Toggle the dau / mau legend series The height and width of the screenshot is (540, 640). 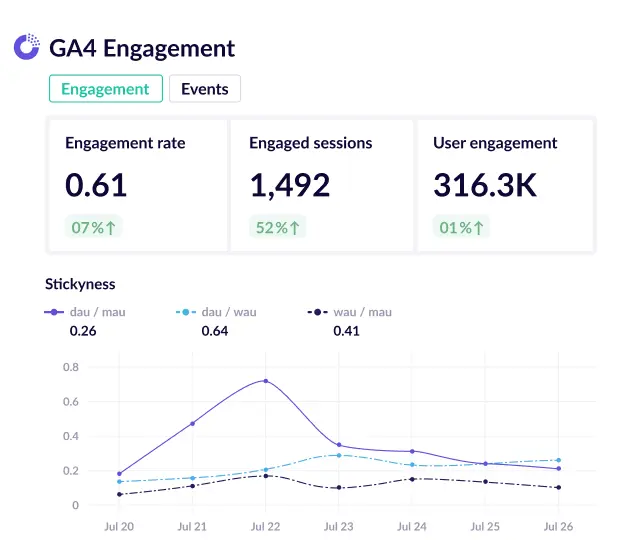pyautogui.click(x=85, y=312)
